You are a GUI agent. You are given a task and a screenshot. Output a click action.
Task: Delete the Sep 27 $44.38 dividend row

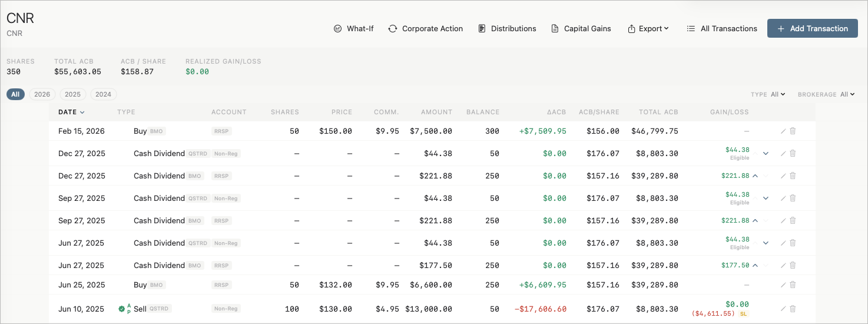tap(793, 198)
